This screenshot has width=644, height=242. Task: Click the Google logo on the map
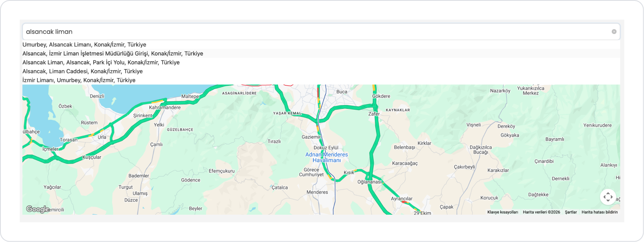click(37, 209)
